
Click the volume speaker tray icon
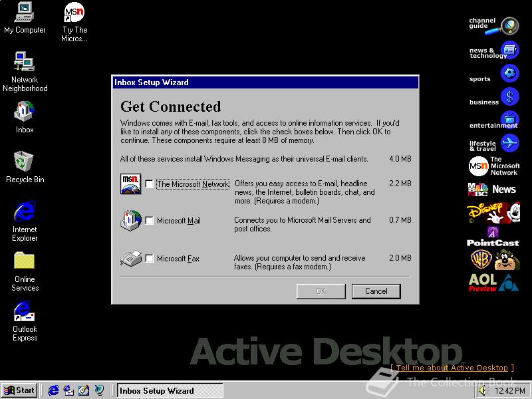point(482,391)
